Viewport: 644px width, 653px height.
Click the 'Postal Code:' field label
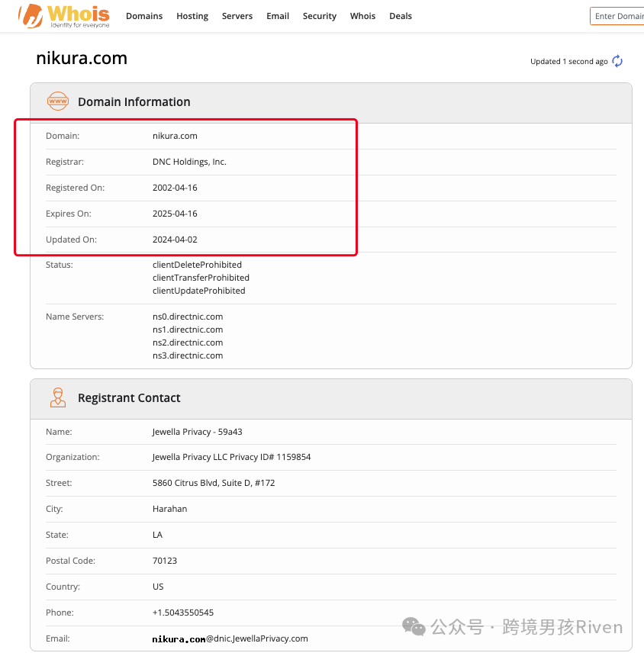click(x=70, y=561)
